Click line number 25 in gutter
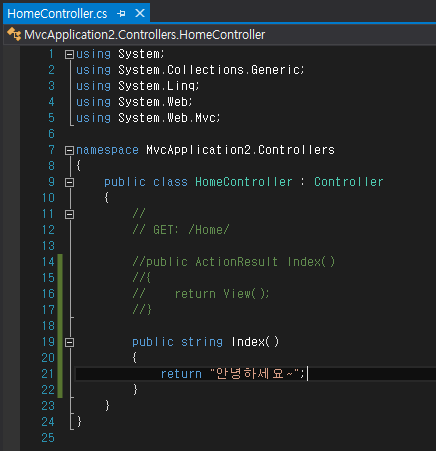The image size is (436, 451). [48, 438]
